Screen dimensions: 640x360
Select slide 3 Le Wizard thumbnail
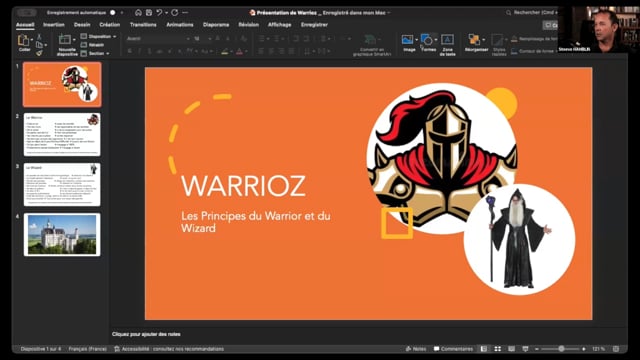(x=62, y=185)
